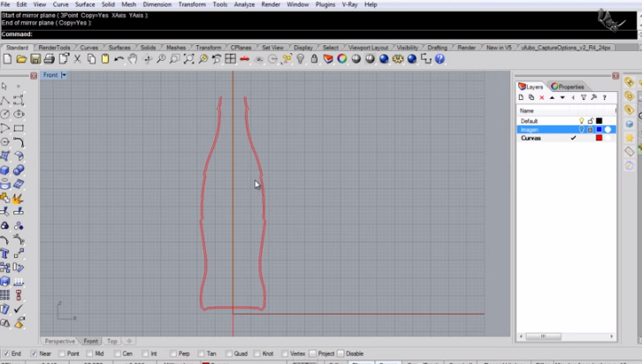The width and height of the screenshot is (642, 364).
Task: Click the red X delete layer icon
Action: coord(542,97)
